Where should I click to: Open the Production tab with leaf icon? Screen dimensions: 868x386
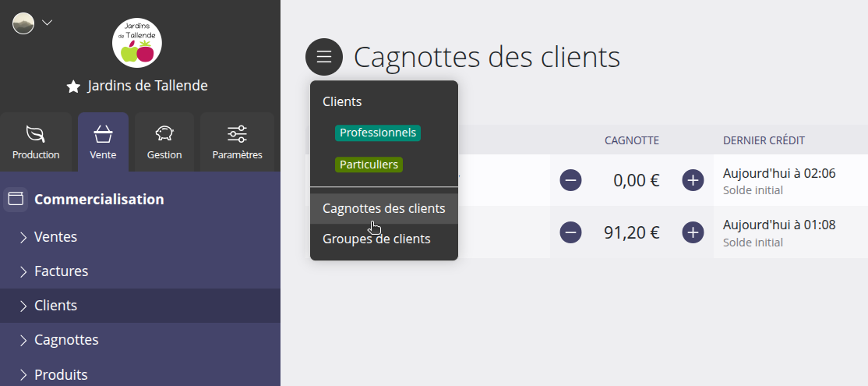36,142
